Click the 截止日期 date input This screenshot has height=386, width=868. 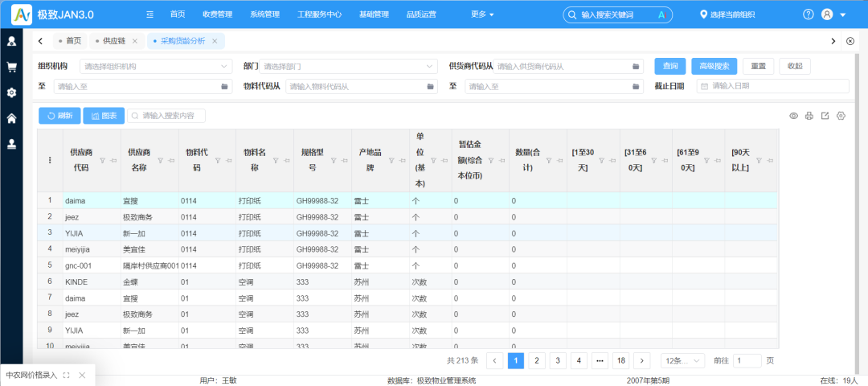click(773, 86)
